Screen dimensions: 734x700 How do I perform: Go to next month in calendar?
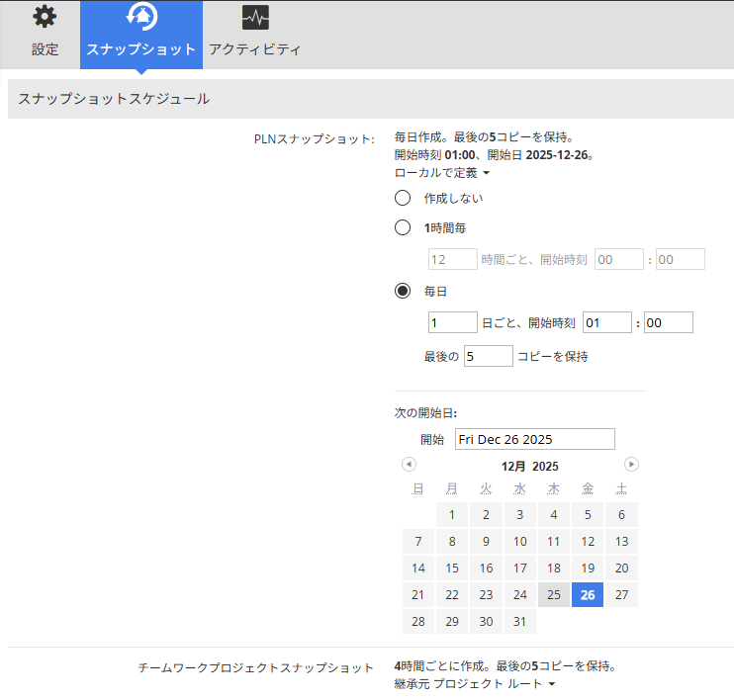(631, 464)
